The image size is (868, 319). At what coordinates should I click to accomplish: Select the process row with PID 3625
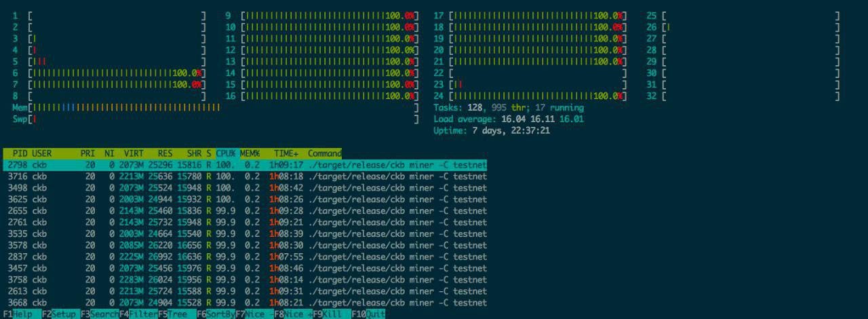(x=245, y=200)
